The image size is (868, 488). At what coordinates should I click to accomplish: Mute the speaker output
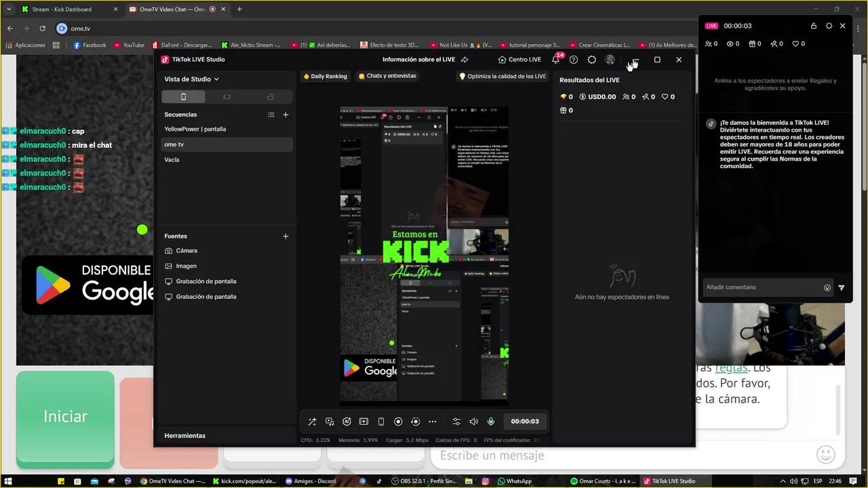473,422
